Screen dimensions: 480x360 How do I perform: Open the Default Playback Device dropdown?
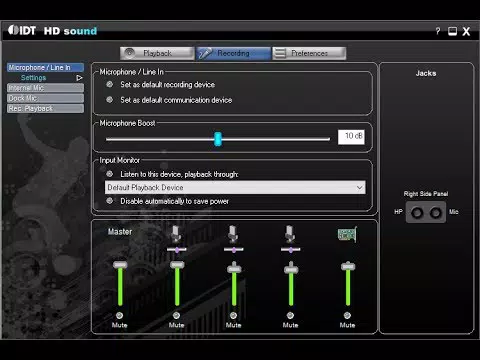click(235, 187)
